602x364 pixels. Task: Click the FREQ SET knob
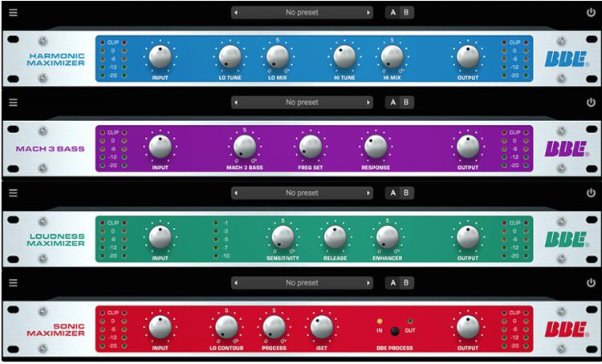tap(310, 147)
